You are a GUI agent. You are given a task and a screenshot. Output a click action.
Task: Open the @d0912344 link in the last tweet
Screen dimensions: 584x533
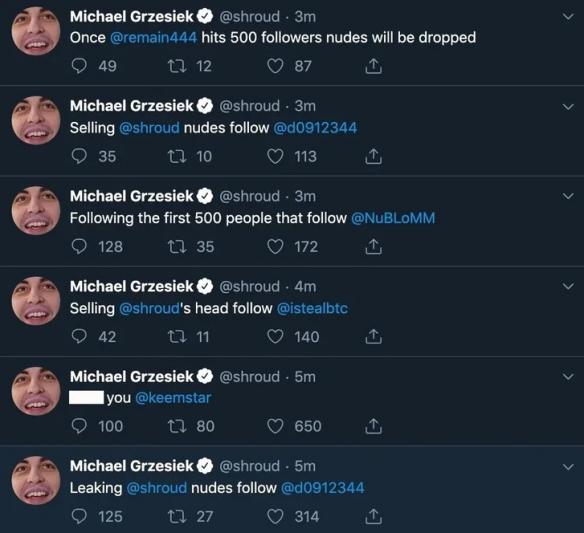(323, 488)
